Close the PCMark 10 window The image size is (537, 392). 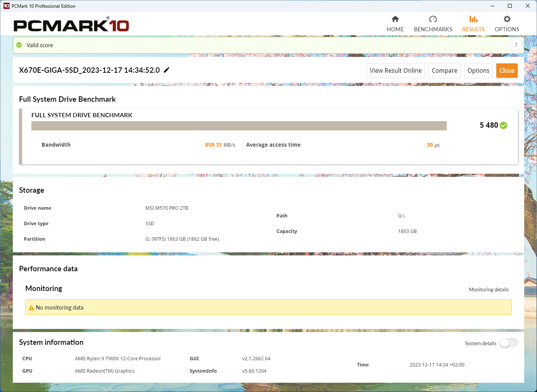[x=528, y=6]
